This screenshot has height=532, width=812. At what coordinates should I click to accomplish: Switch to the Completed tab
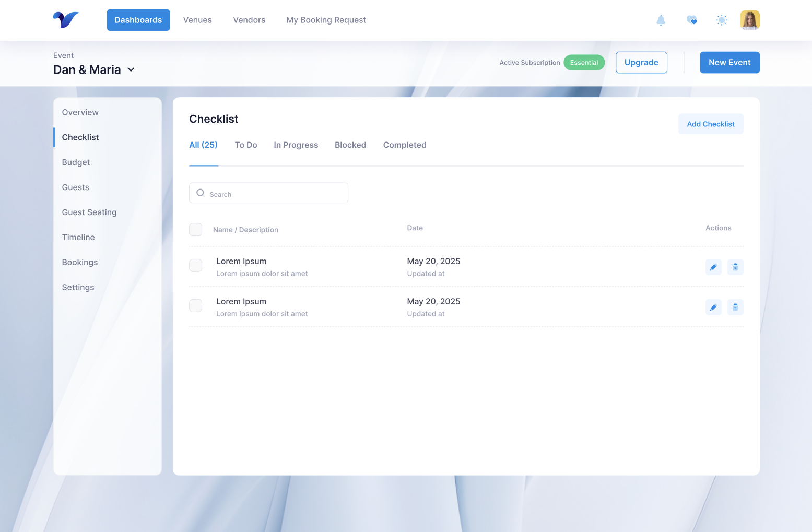tap(405, 145)
